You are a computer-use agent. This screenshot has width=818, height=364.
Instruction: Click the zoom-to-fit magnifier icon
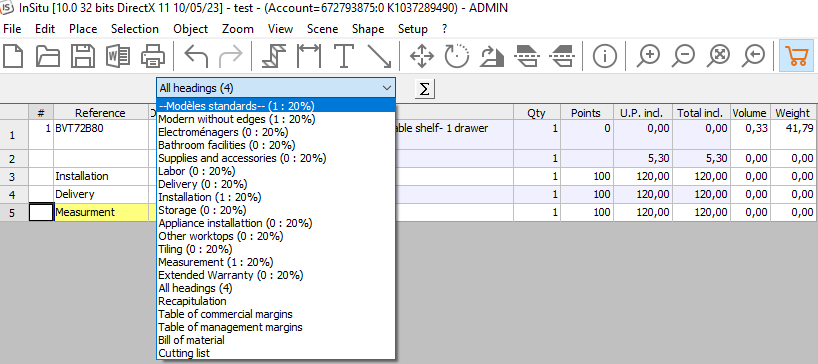pyautogui.click(x=718, y=55)
